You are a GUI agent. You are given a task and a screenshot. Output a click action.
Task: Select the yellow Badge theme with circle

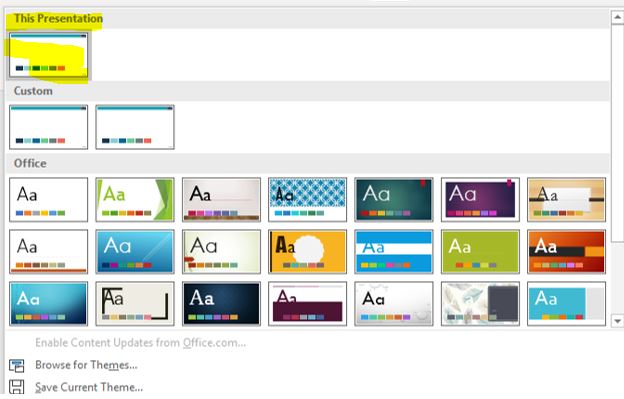coord(308,251)
